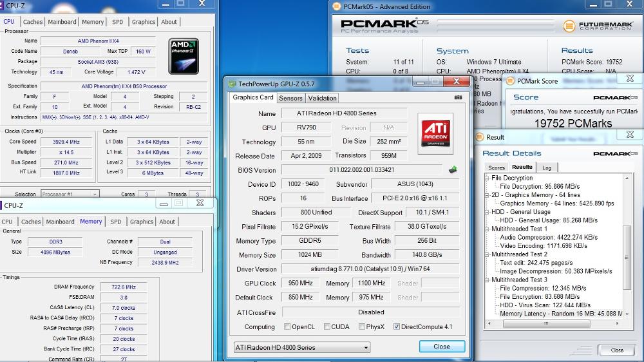
Task: Open Memory tab in top CPU-Z window
Action: pyautogui.click(x=93, y=22)
